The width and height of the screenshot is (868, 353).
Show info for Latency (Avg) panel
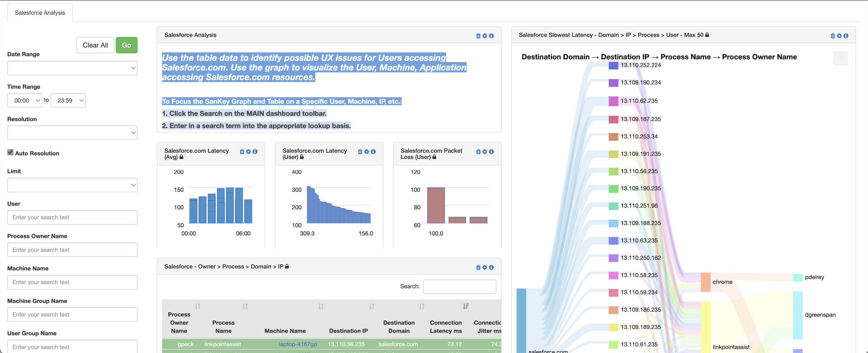click(255, 151)
